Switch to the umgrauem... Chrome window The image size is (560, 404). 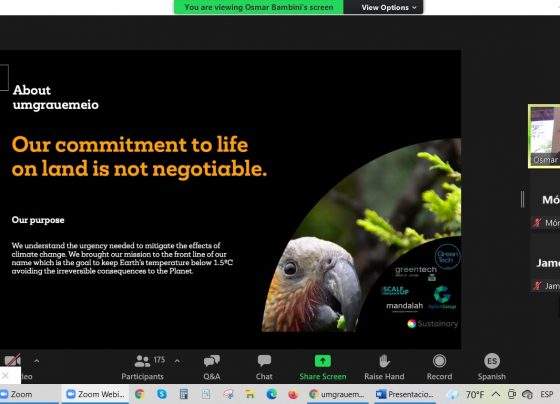click(x=337, y=394)
